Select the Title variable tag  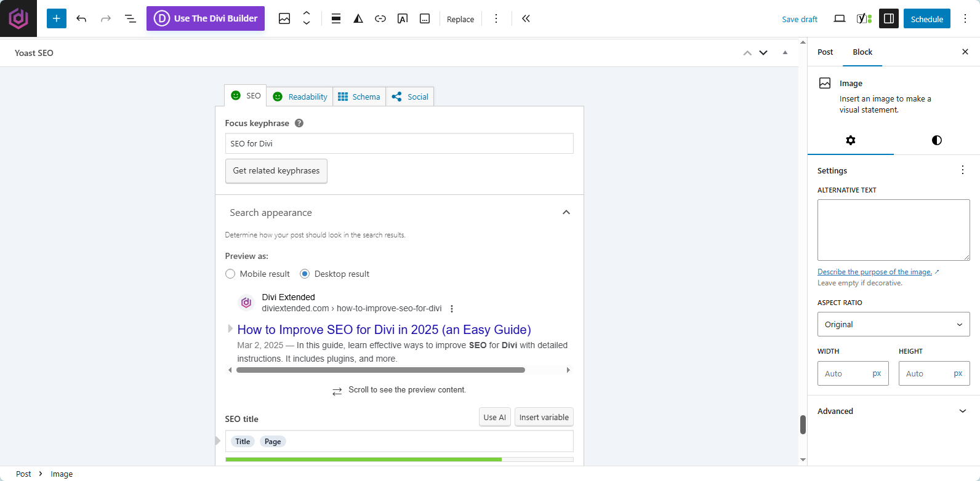(x=243, y=442)
